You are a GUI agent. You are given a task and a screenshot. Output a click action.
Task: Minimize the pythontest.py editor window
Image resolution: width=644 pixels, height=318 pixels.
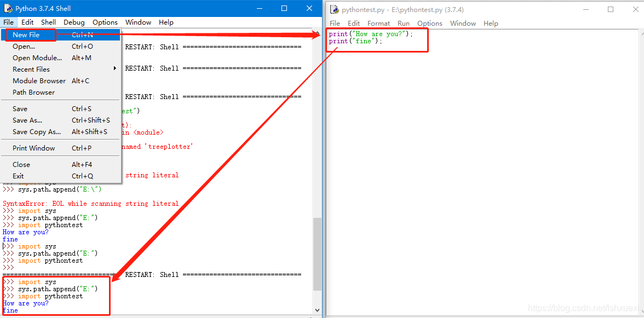point(586,9)
